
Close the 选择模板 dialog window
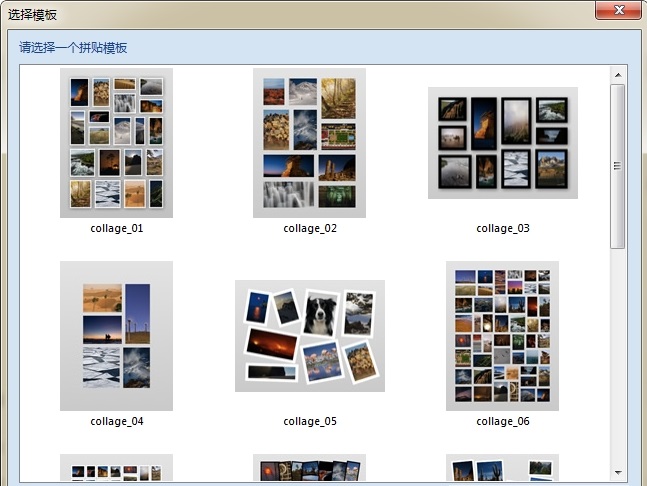[x=618, y=10]
